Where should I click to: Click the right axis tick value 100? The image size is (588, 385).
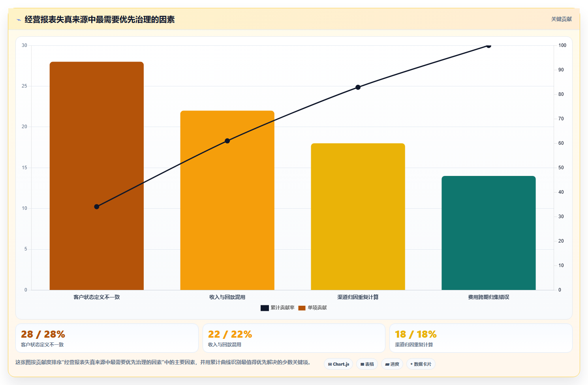[x=562, y=45]
